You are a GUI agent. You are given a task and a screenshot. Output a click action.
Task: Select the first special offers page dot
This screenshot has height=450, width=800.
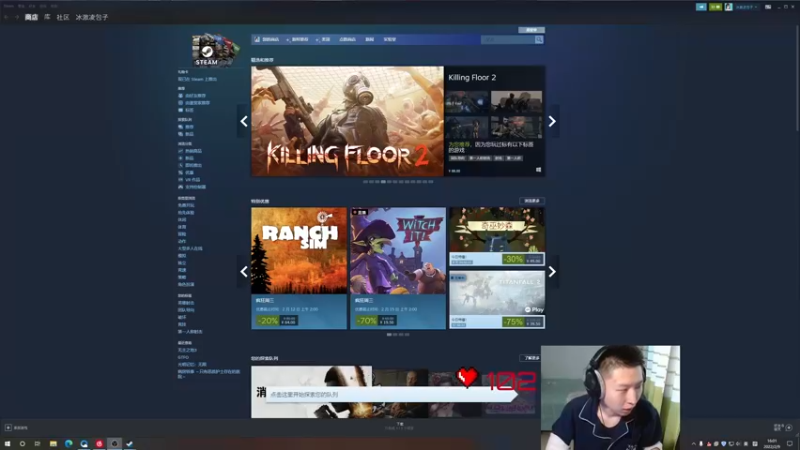[389, 335]
